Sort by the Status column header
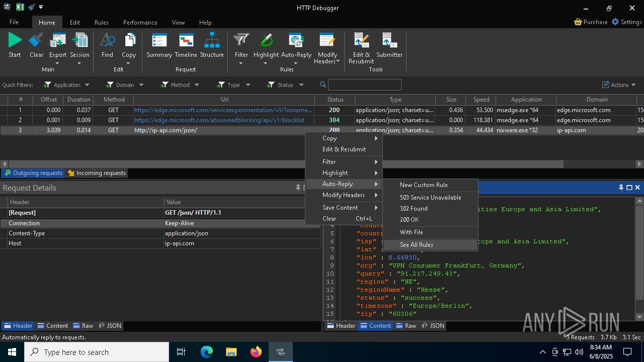644x362 pixels. (335, 100)
